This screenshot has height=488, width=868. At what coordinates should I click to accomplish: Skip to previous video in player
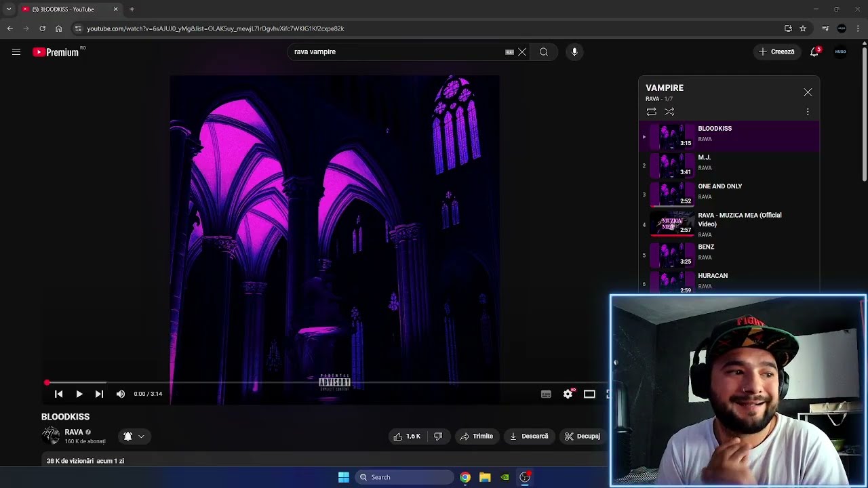59,394
